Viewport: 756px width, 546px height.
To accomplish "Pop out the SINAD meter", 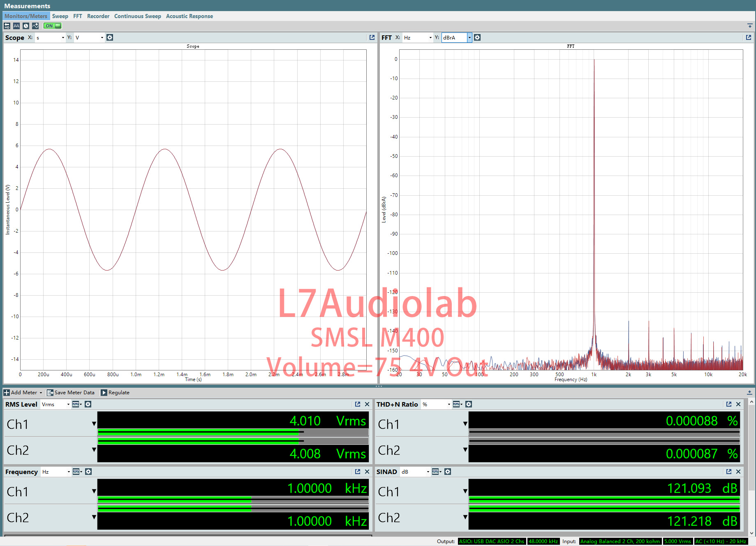I will [x=729, y=472].
